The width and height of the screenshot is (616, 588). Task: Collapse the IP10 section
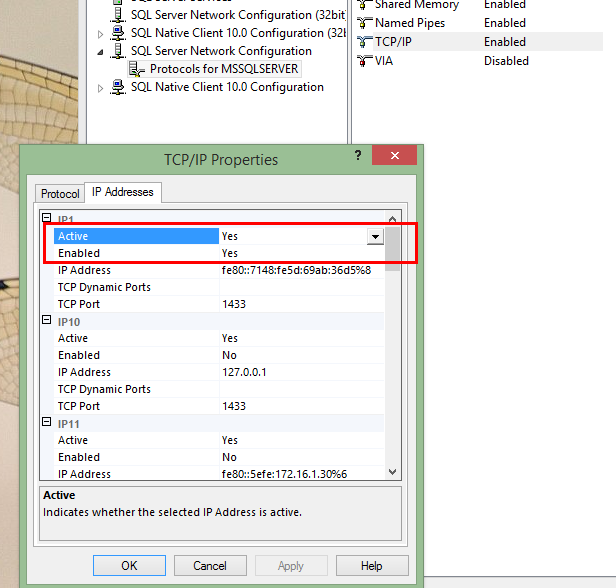(46, 321)
